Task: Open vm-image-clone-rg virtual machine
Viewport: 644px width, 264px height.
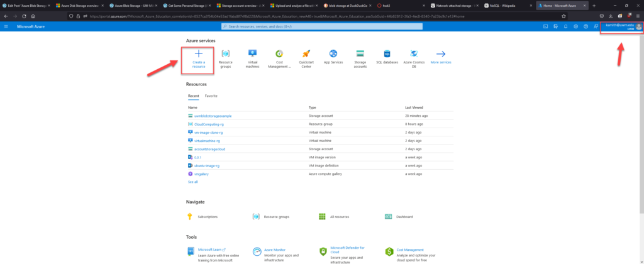Action: [208, 132]
